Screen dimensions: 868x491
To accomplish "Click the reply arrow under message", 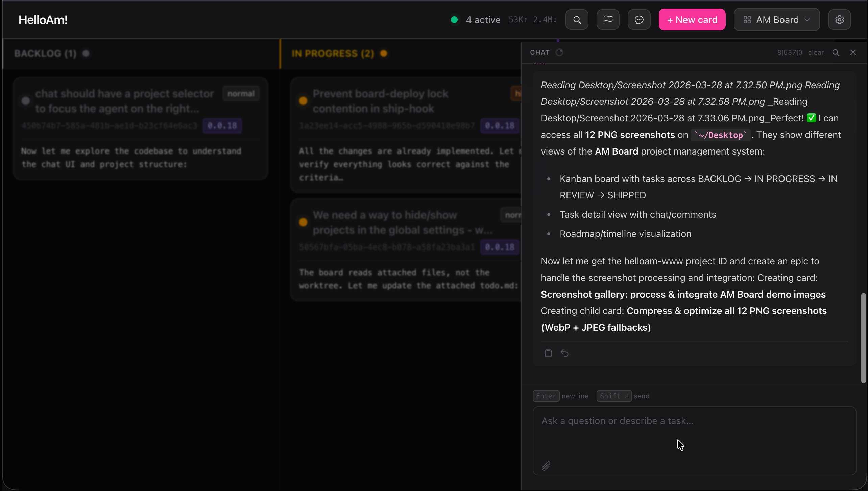I will (564, 353).
